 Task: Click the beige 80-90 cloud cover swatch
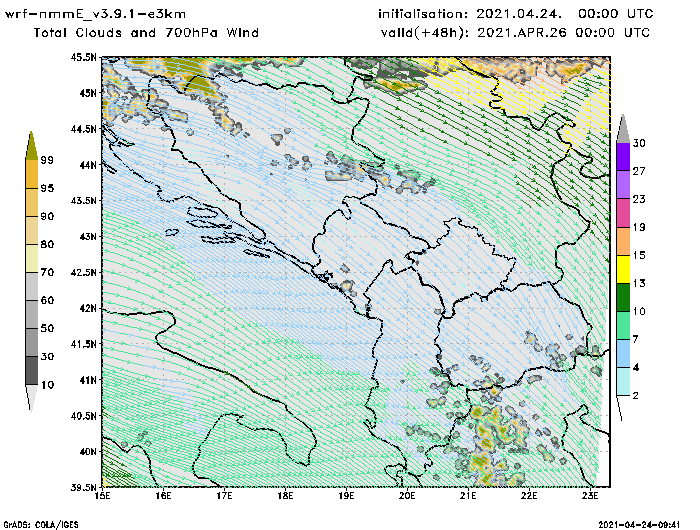coord(32,230)
